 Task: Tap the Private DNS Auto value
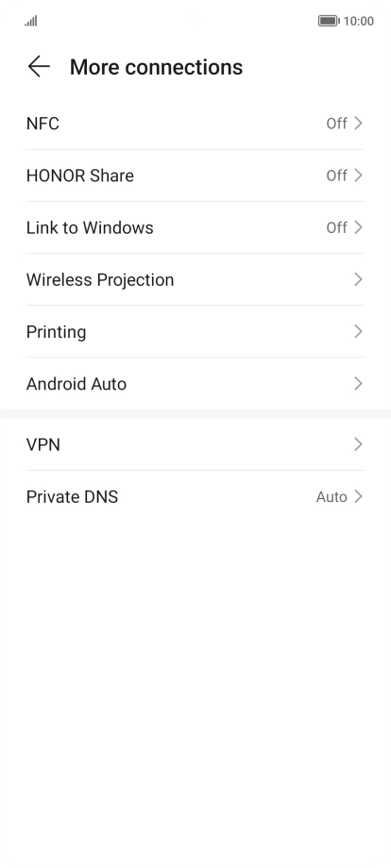(331, 496)
